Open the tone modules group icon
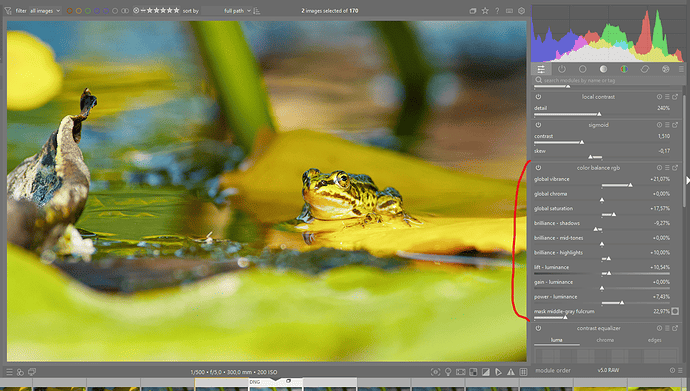Screen dimensions: 690x391 [603, 69]
